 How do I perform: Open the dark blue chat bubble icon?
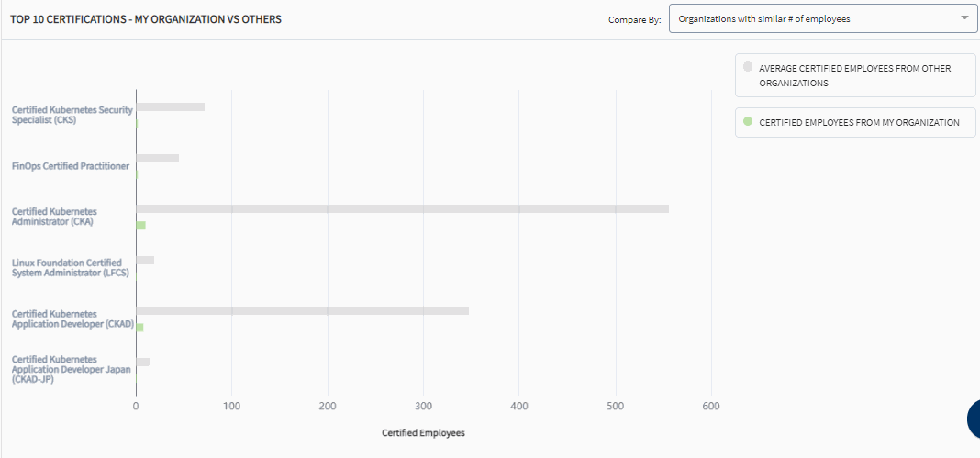(974, 419)
